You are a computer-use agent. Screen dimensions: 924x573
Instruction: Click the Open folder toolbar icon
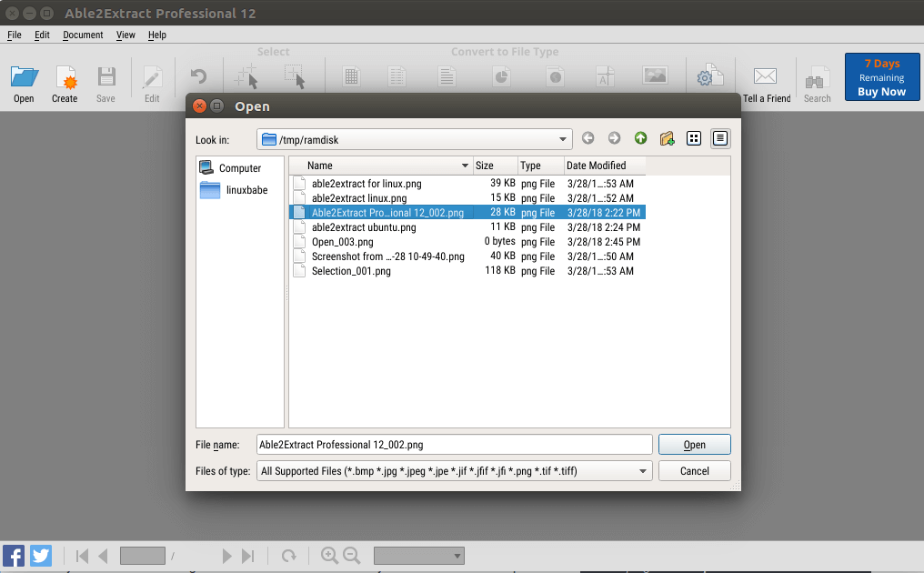24,77
